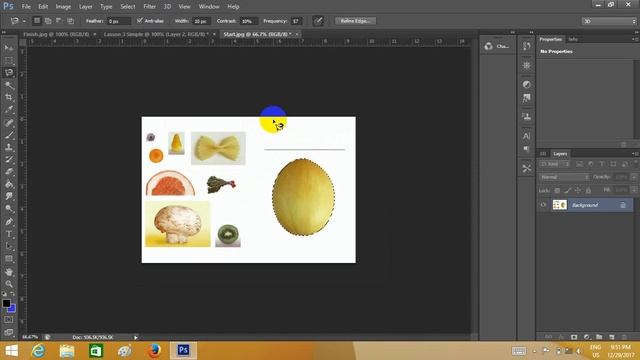Select the Zoom tool
640x360 pixels.
[9, 284]
